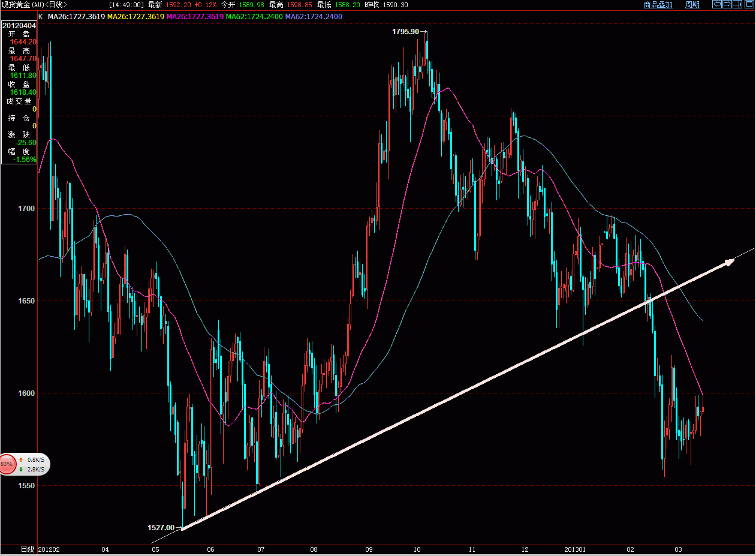This screenshot has height=556, width=756.
Task: Click the K indicator label
Action: click(x=40, y=16)
